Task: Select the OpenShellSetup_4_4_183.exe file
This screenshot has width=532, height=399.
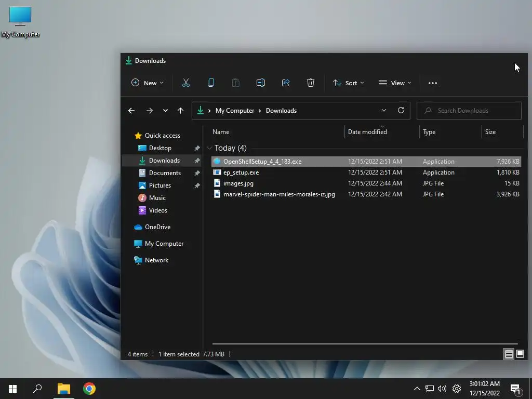Action: coord(366,162)
